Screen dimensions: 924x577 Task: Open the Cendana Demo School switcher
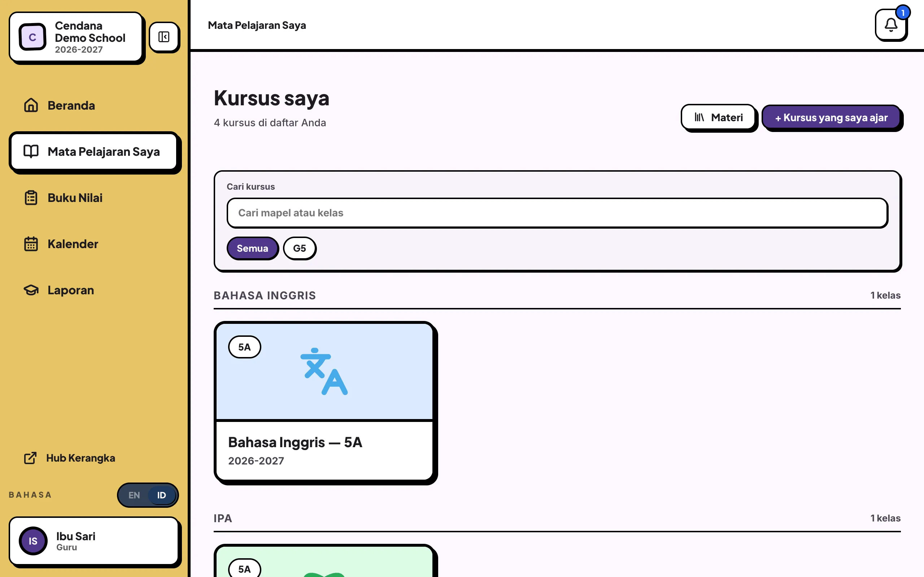coord(76,37)
